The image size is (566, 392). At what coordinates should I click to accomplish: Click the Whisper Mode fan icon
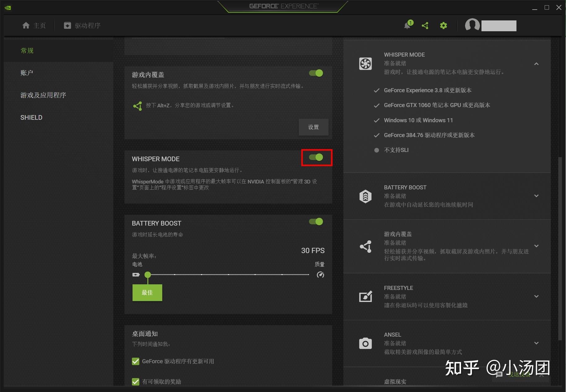pyautogui.click(x=365, y=63)
